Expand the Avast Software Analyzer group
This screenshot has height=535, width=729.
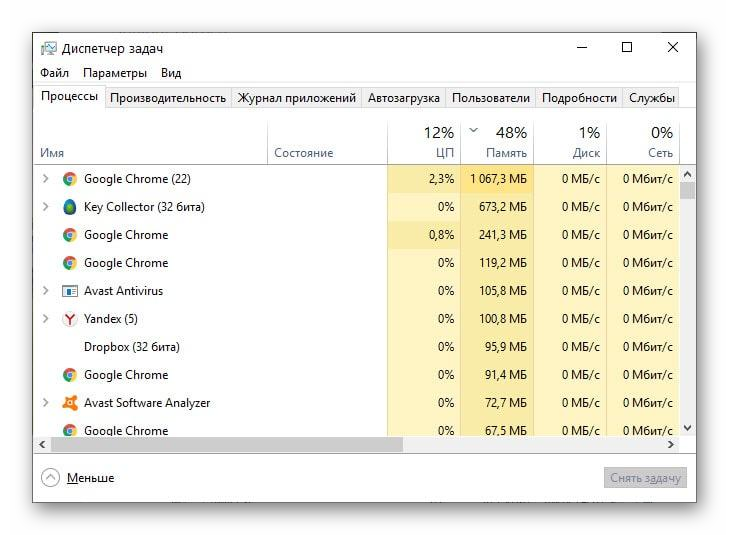[45, 402]
